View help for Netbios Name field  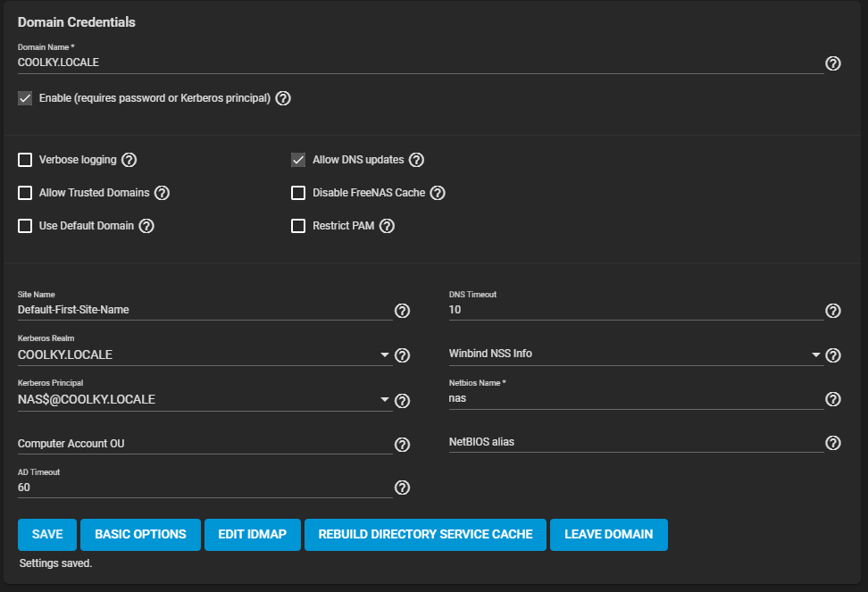click(832, 399)
